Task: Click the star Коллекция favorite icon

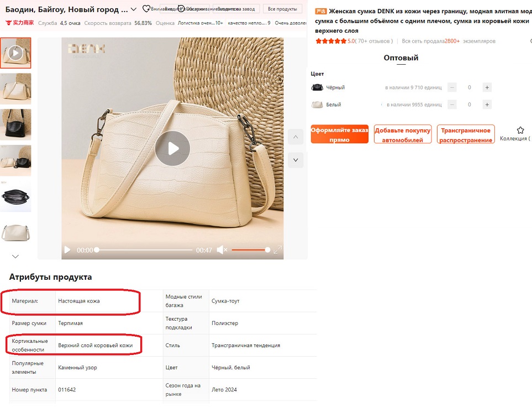Action: coord(520,130)
